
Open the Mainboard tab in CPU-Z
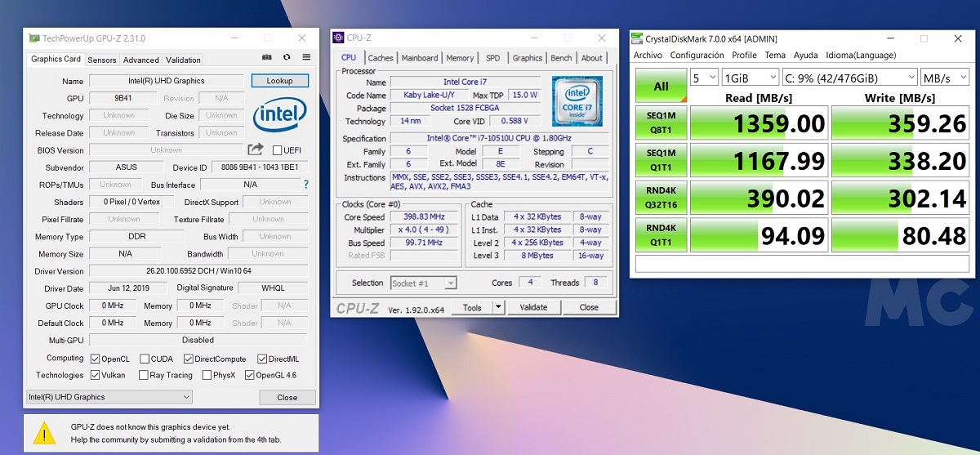point(419,58)
